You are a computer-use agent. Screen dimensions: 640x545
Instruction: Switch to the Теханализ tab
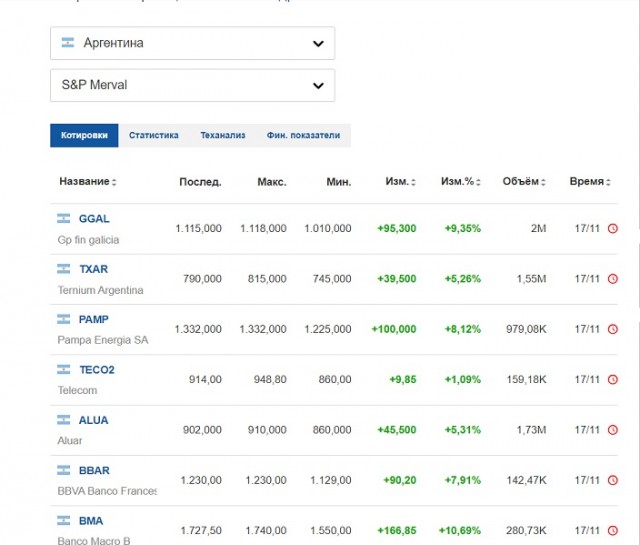[222, 135]
